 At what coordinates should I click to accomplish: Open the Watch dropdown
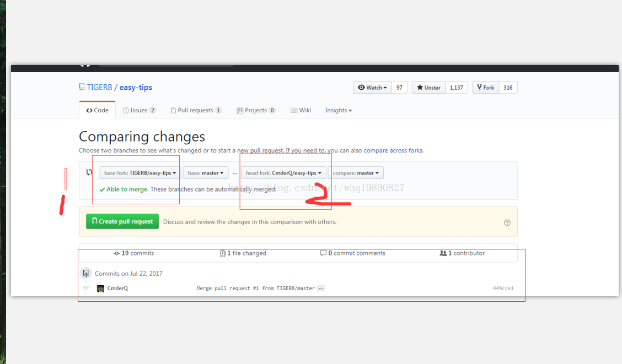coord(372,88)
